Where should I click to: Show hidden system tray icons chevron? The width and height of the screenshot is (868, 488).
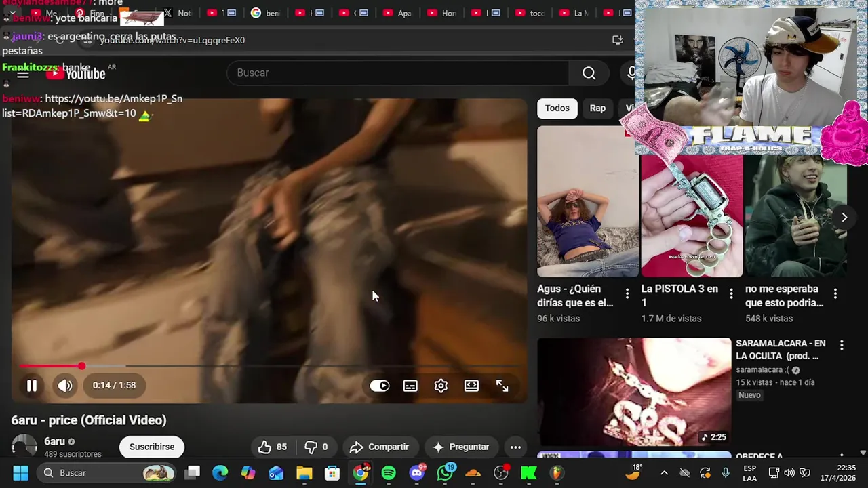coord(664,473)
